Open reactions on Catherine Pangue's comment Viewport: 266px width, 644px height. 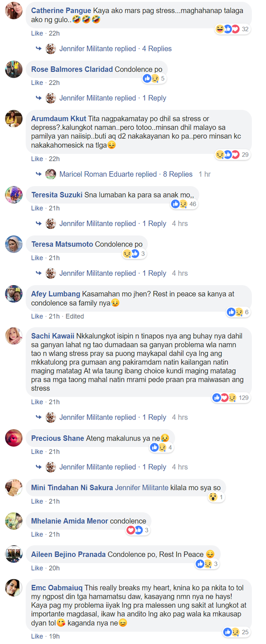click(233, 29)
